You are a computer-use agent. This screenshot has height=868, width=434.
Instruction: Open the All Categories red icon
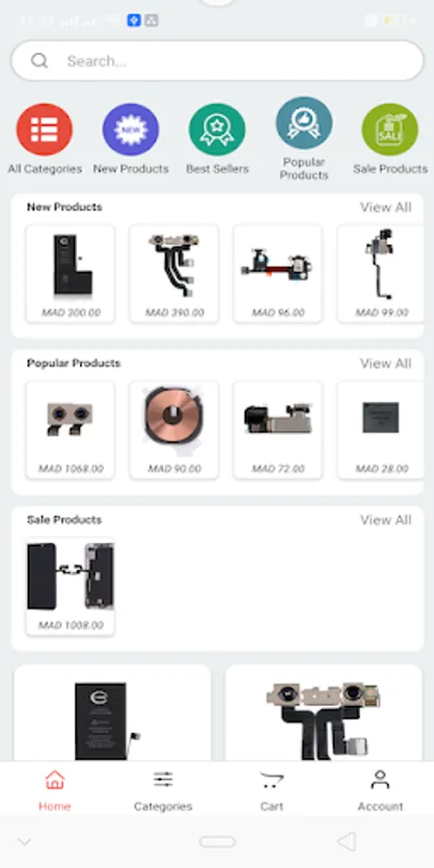pyautogui.click(x=44, y=129)
